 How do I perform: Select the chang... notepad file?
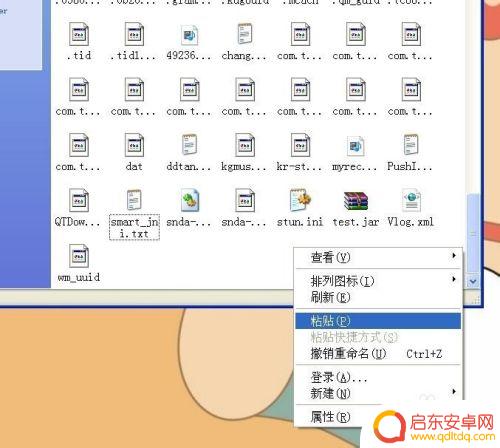click(245, 34)
